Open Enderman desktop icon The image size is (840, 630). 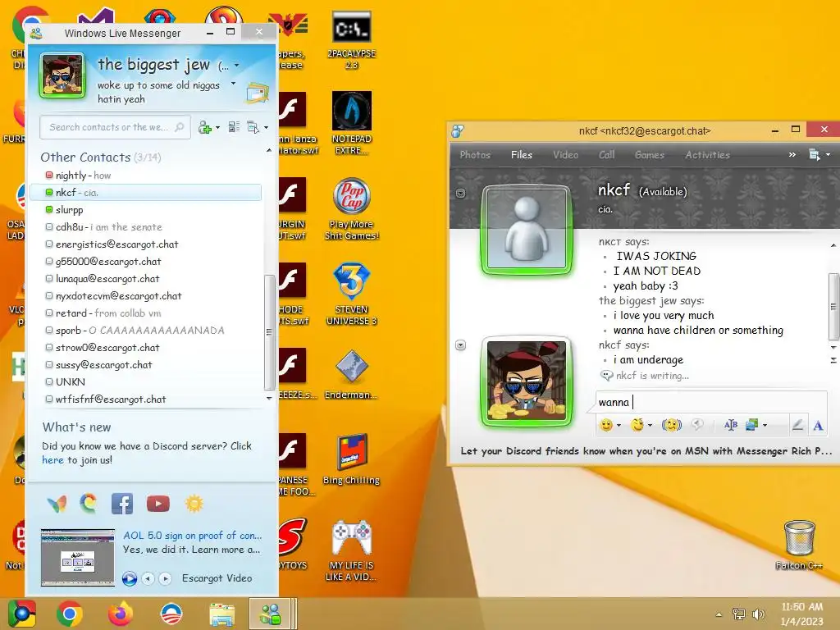click(x=351, y=374)
